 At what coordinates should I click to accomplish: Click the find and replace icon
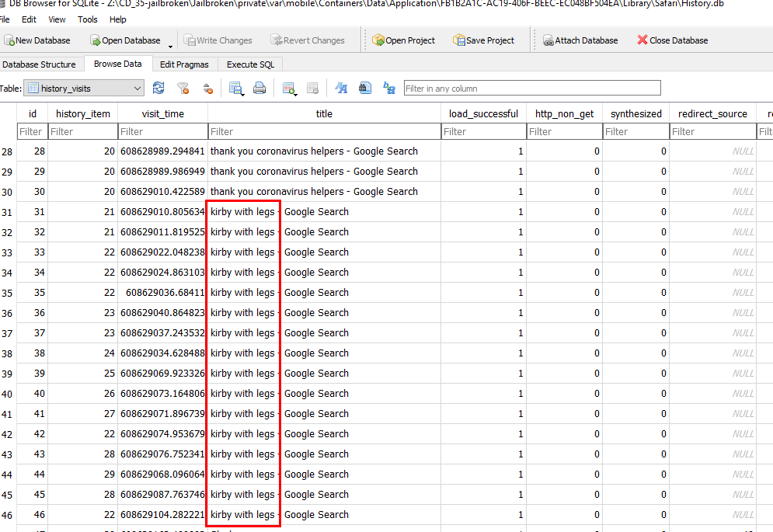(x=389, y=89)
